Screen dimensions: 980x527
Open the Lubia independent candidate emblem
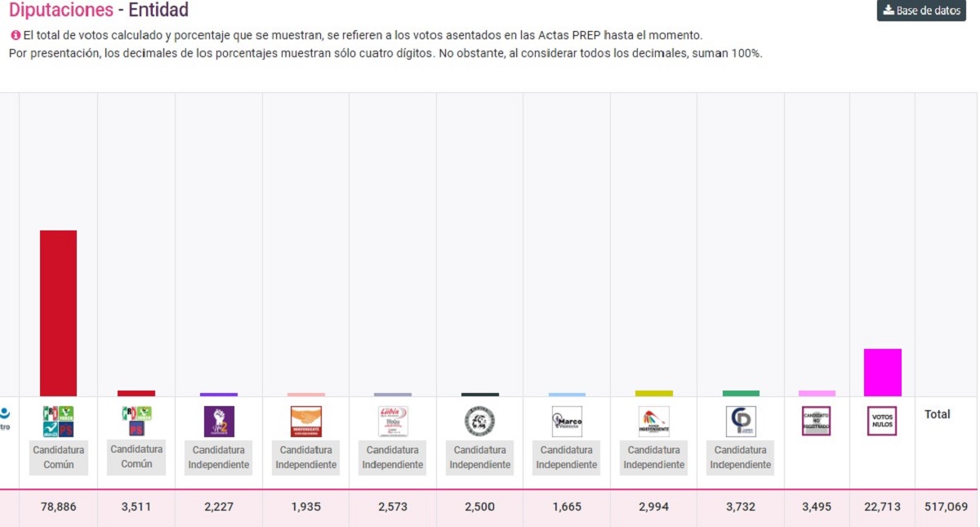[392, 421]
